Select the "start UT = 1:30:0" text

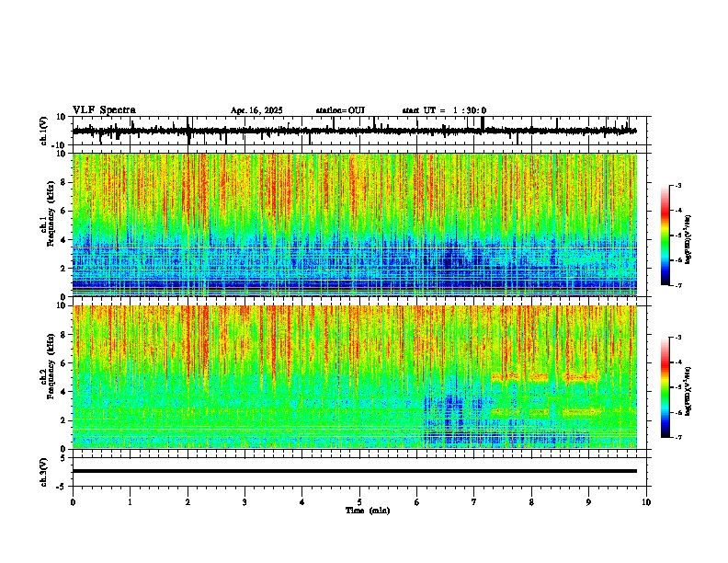point(444,110)
